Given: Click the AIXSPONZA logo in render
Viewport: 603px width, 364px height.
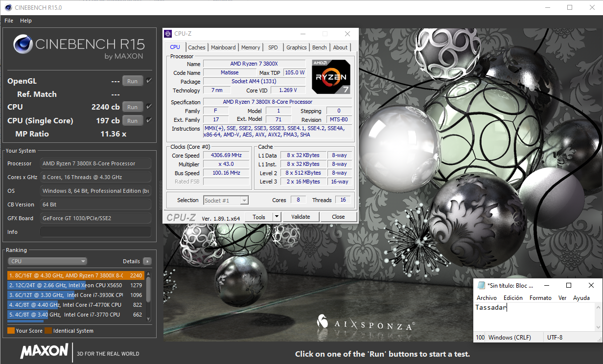Looking at the screenshot, I should [x=366, y=323].
